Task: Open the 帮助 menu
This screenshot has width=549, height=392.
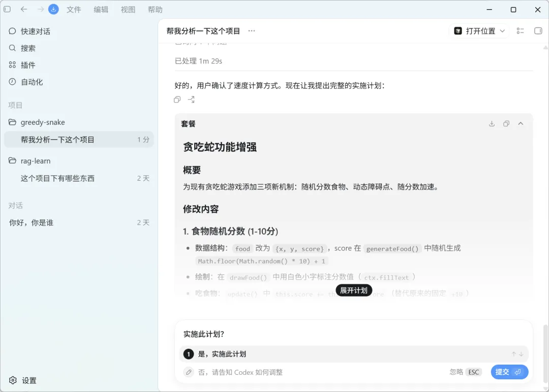Action: click(155, 10)
